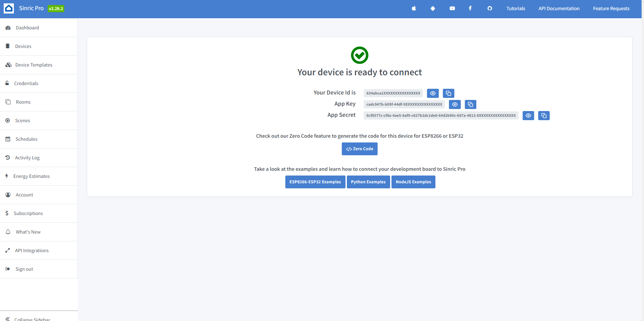Screen dimensions: 644x321
Task: Open Rooms page in sidebar
Action: point(39,102)
